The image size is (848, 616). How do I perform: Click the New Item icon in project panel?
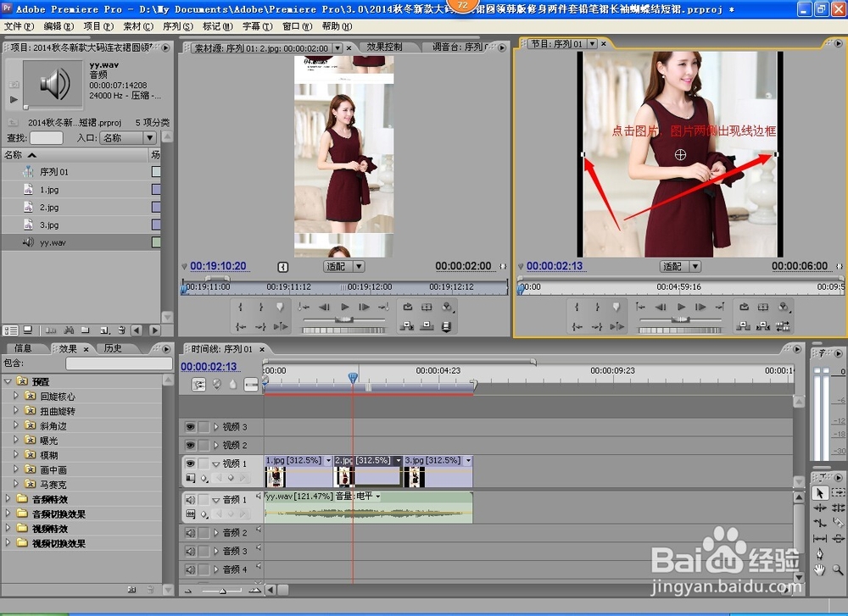104,330
